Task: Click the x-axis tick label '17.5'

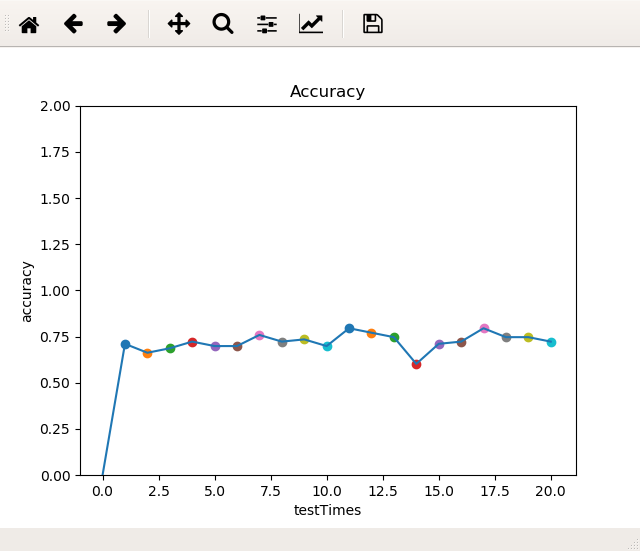Action: tap(495, 491)
